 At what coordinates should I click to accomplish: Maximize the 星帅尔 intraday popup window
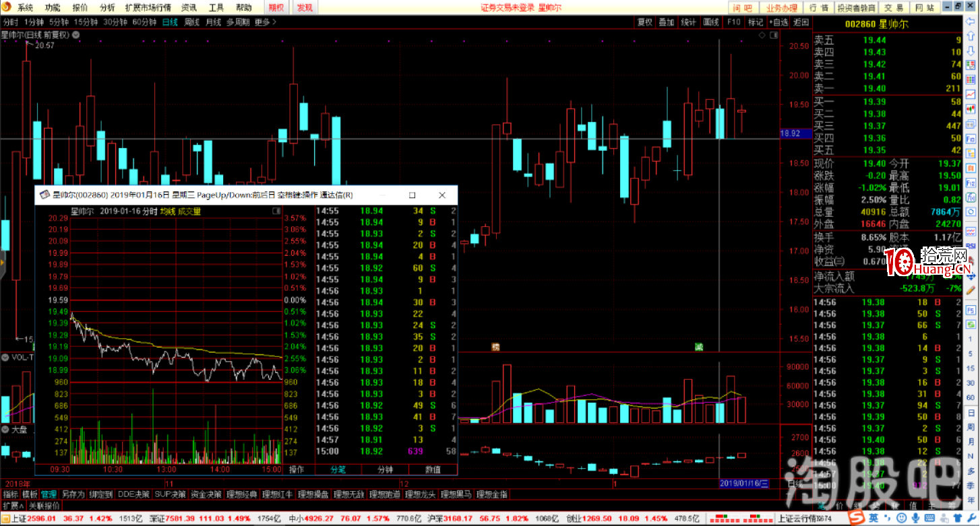click(x=412, y=195)
